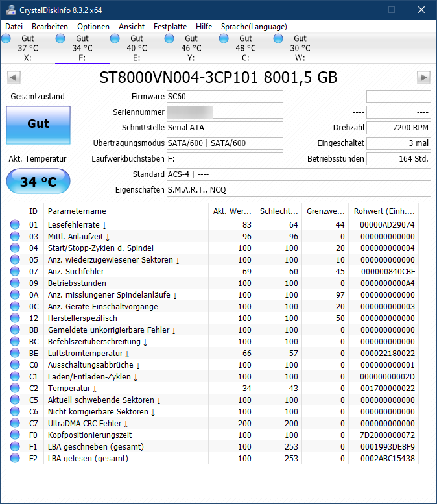Select drive X: at 37 °C
Image resolution: width=437 pixels, height=504 pixels.
[28, 48]
